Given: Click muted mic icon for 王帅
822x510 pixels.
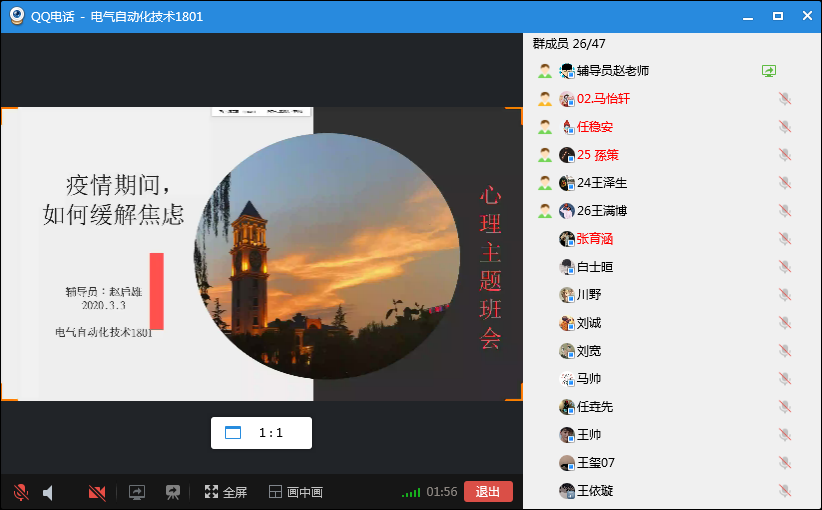Looking at the screenshot, I should coord(785,435).
